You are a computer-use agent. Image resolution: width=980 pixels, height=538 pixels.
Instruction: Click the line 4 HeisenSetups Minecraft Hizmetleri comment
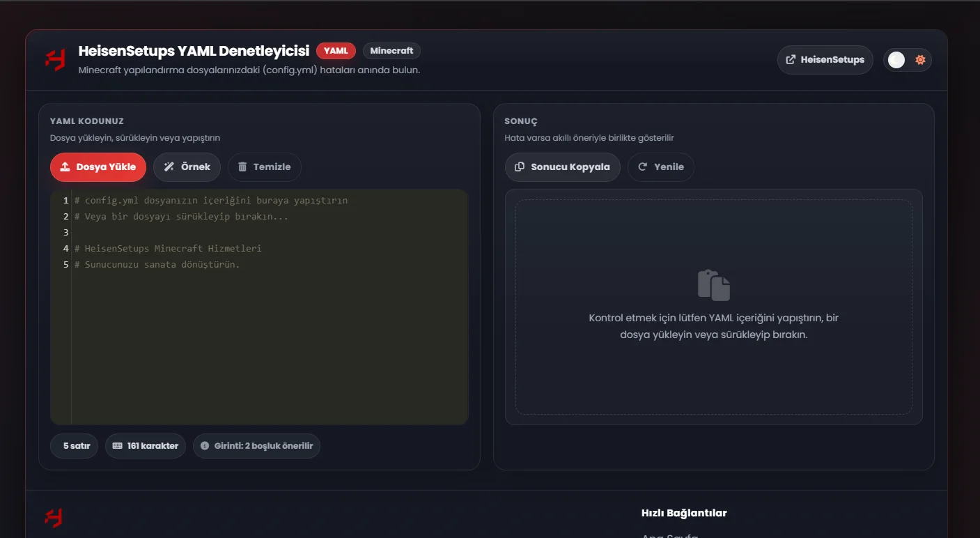click(168, 249)
